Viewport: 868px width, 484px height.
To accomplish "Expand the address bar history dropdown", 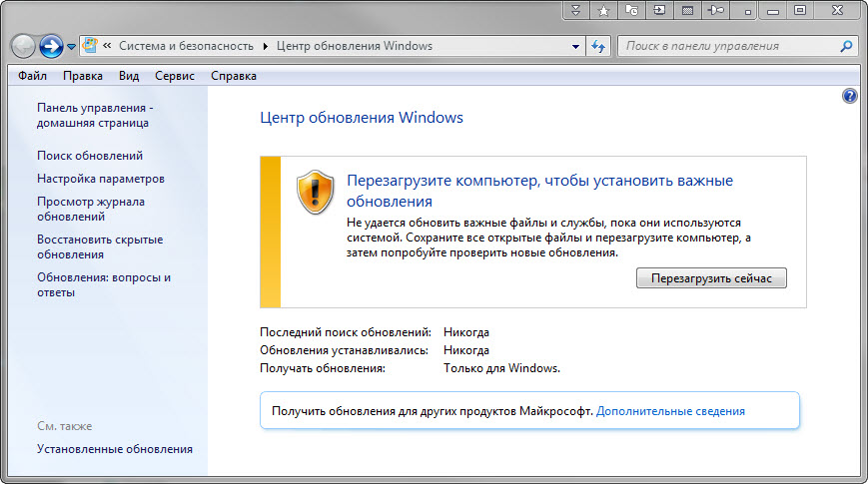I will (x=576, y=47).
